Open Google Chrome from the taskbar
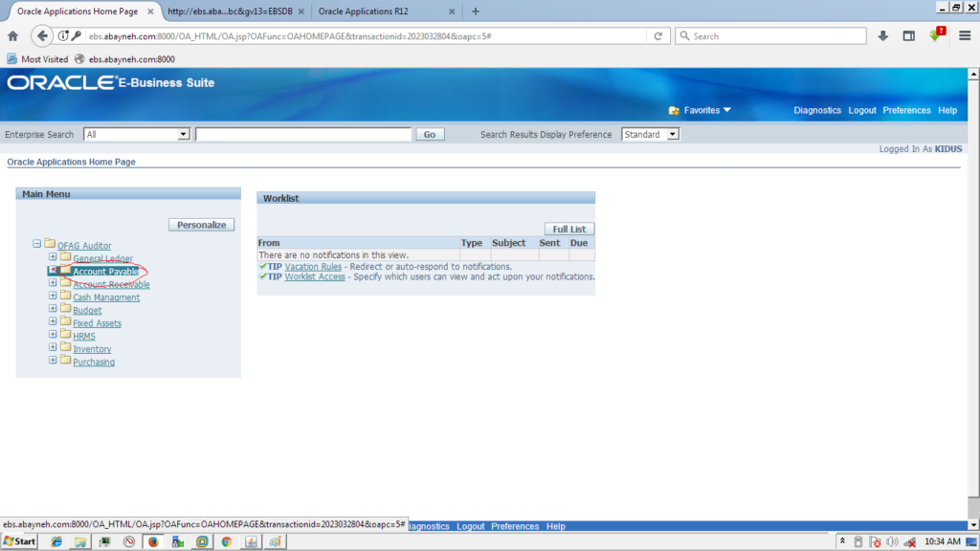This screenshot has height=551, width=980. tap(227, 541)
